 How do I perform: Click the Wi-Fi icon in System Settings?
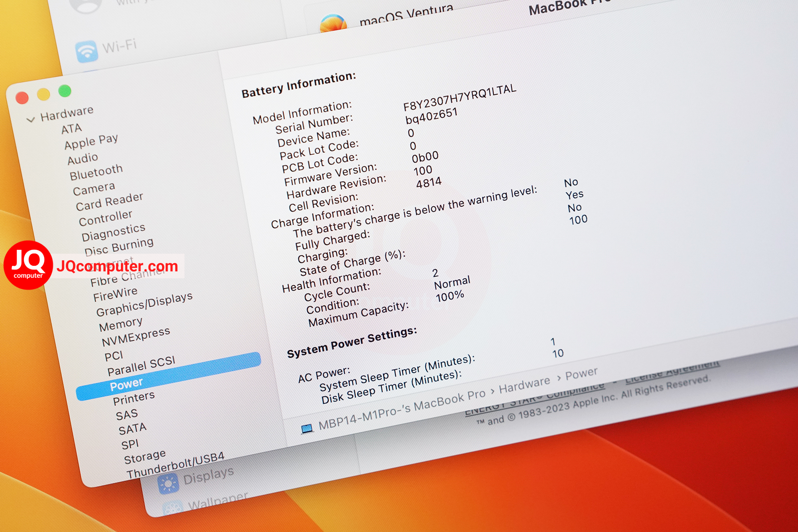click(x=87, y=51)
